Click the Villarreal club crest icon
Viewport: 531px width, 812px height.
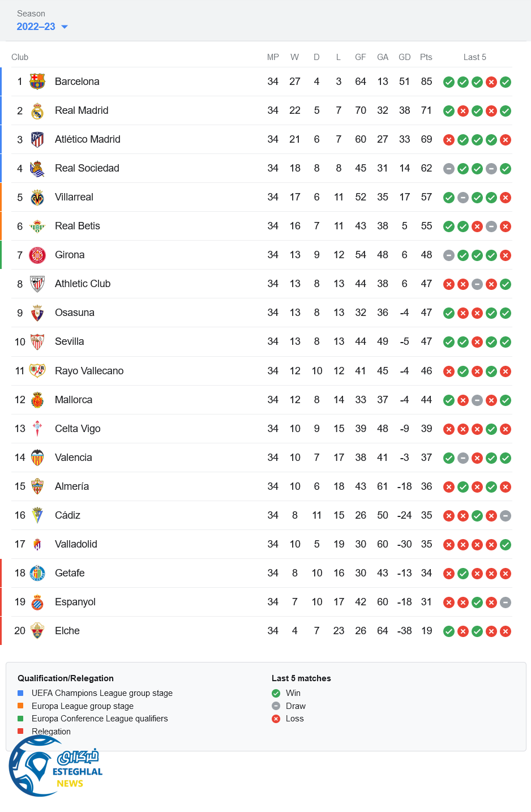(37, 197)
